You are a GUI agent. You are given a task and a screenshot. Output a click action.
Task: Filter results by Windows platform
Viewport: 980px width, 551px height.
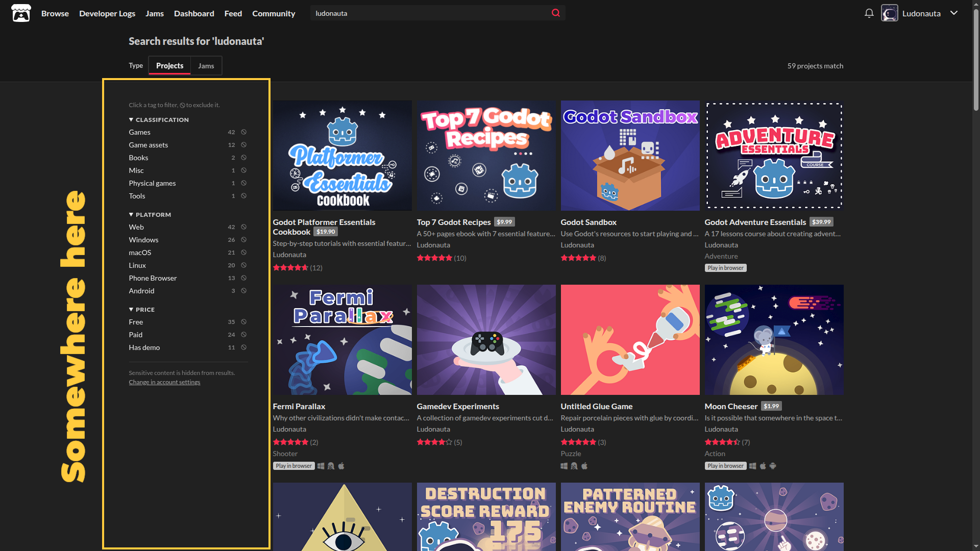143,240
